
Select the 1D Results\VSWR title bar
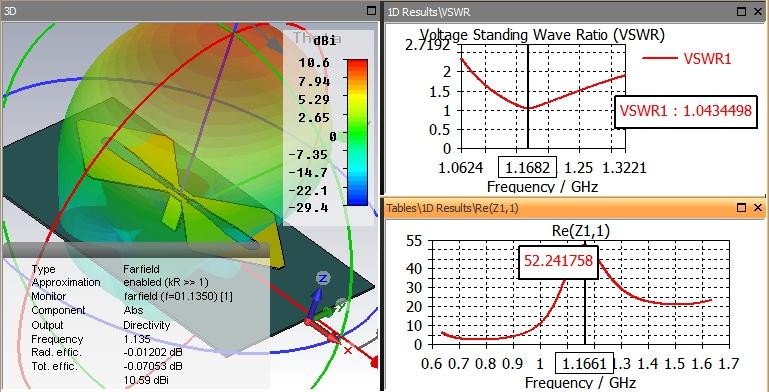(575, 11)
